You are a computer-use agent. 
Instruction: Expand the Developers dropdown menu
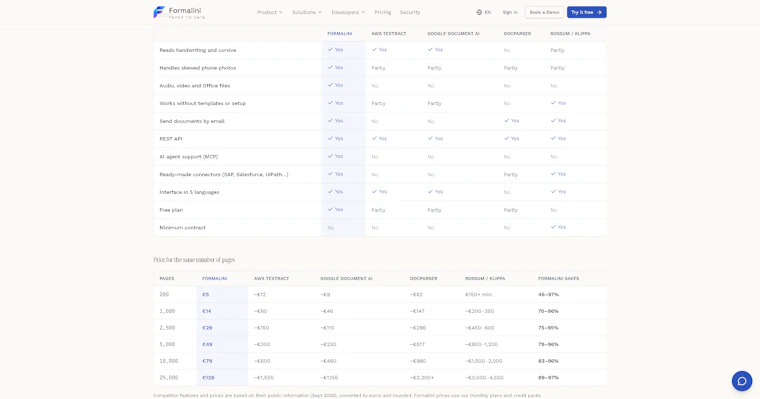(x=348, y=12)
